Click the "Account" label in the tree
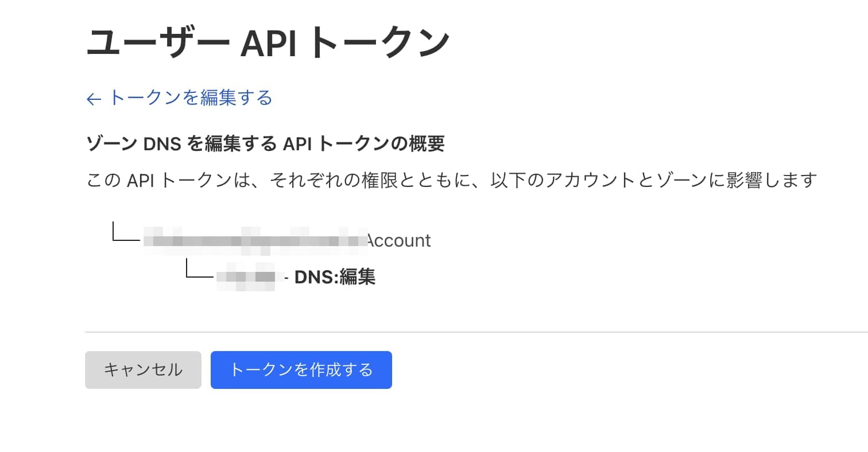The image size is (868, 452). tap(398, 241)
